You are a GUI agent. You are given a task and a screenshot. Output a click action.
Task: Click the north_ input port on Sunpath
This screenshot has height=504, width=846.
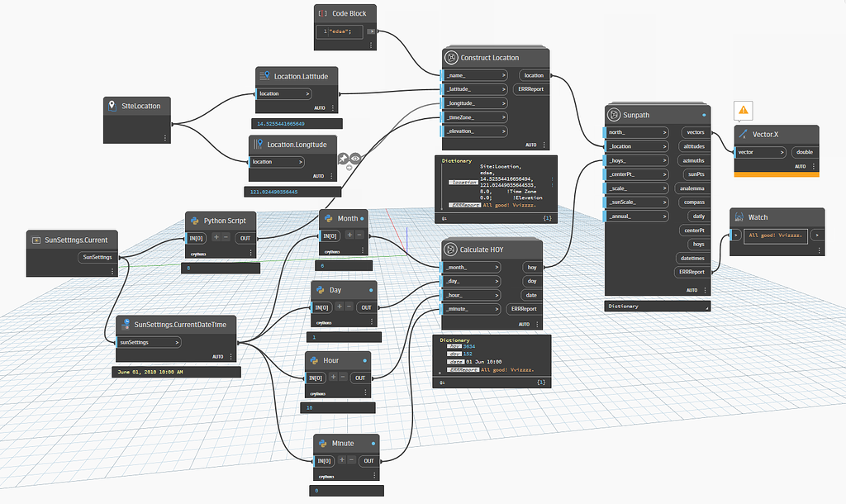(636, 132)
